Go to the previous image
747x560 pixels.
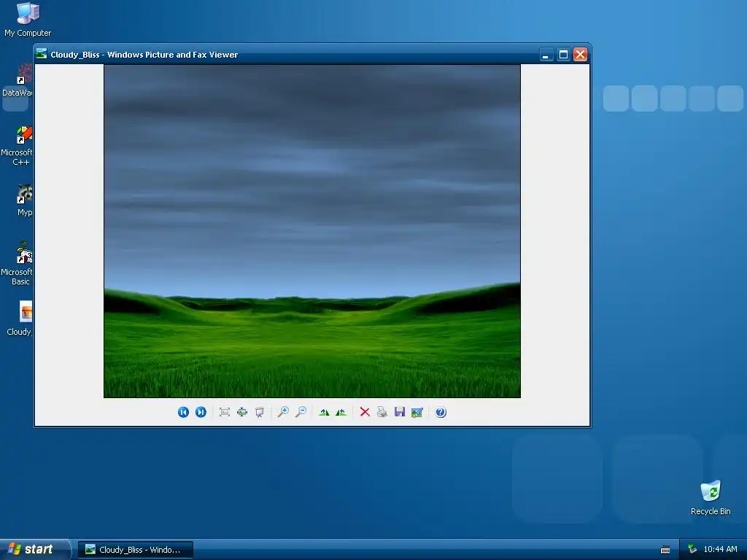tap(183, 412)
